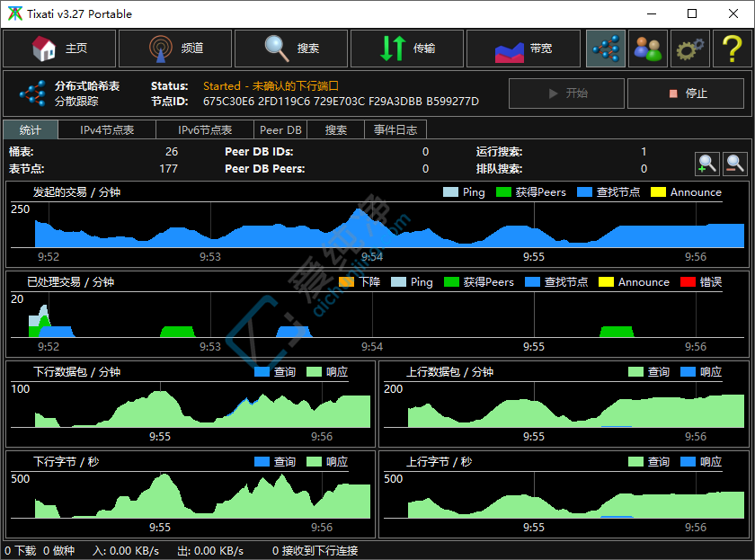The image size is (755, 560).
Task: Click the 下行数据包 / 分钟 chart
Action: point(191,405)
